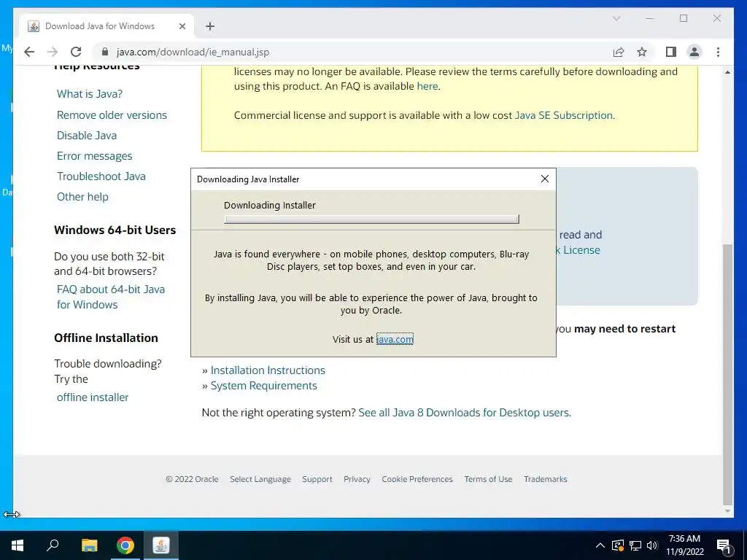Viewport: 747px width, 560px height.
Task: Open java.com link in installer dialog
Action: click(x=395, y=339)
